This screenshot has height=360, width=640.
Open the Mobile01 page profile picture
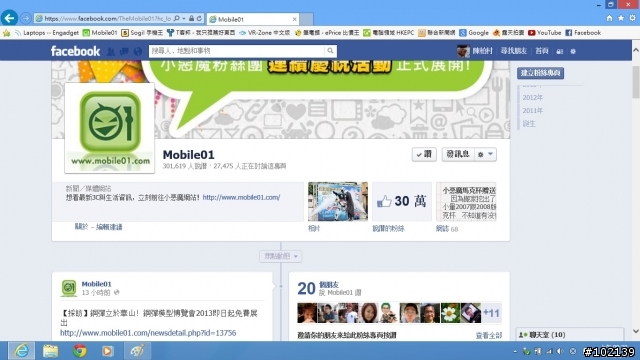(109, 128)
